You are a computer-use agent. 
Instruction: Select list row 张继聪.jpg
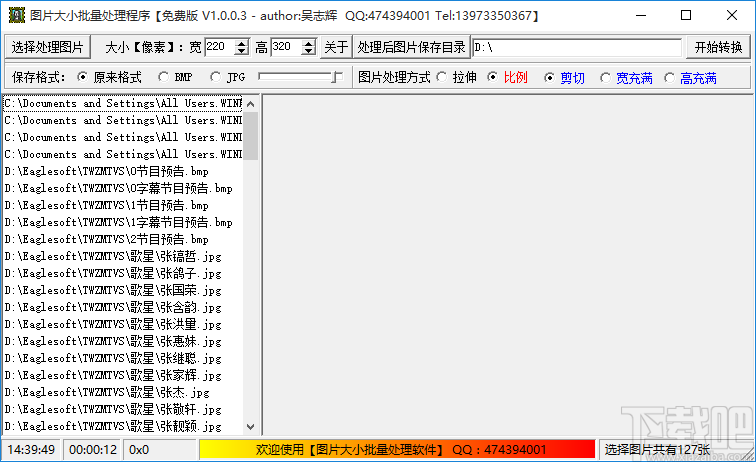[x=123, y=358]
